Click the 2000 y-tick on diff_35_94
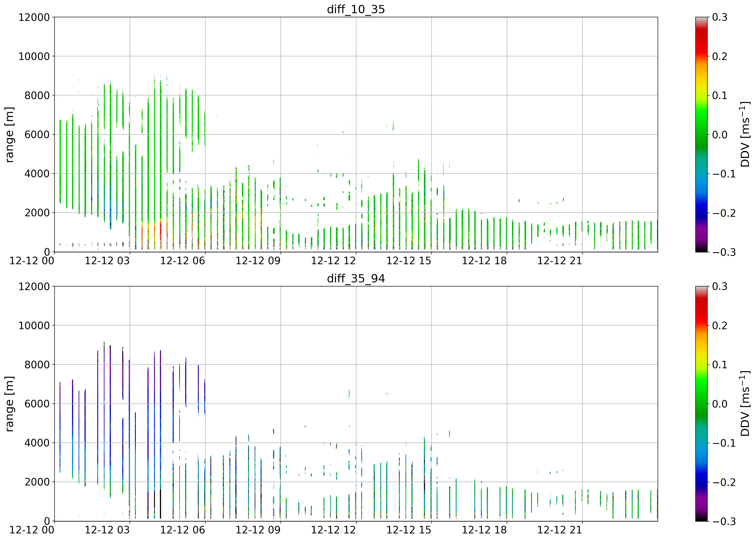This screenshot has height=540, width=756. point(37,483)
